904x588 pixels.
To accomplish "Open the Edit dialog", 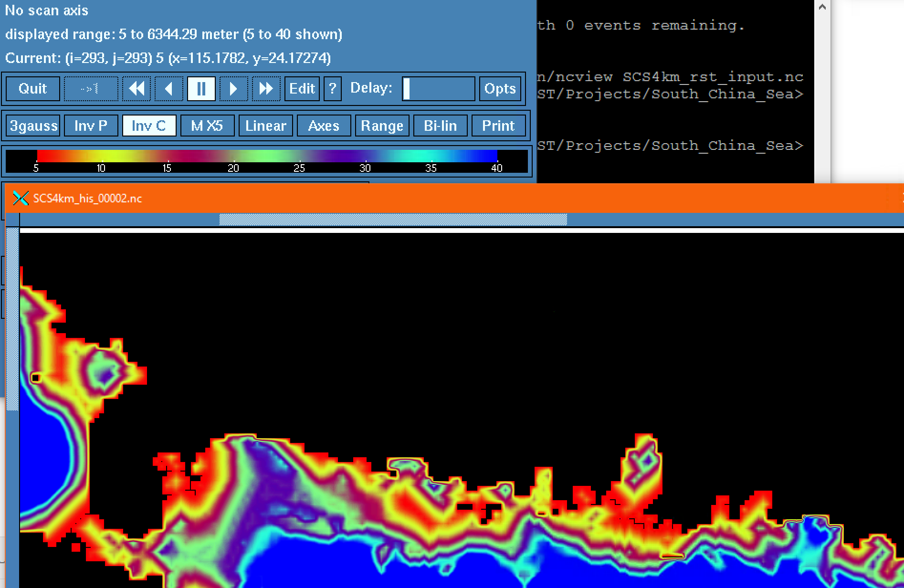I will 302,89.
